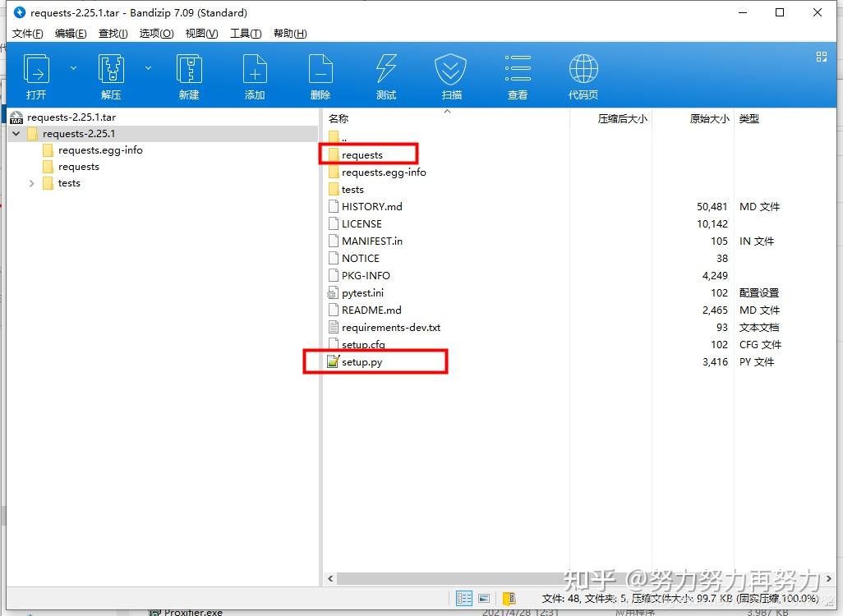Select PKG-INFO file
The image size is (843, 616).
coord(366,275)
